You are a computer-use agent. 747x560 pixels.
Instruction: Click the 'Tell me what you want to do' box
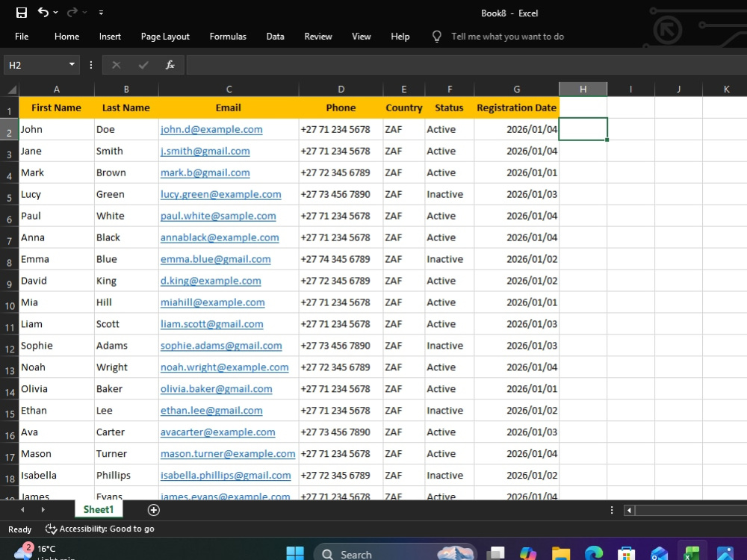507,37
